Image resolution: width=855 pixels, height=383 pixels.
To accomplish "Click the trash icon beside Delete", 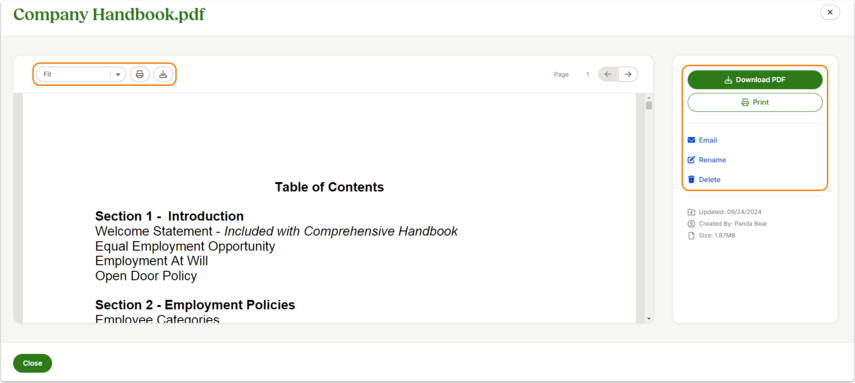I will (691, 179).
